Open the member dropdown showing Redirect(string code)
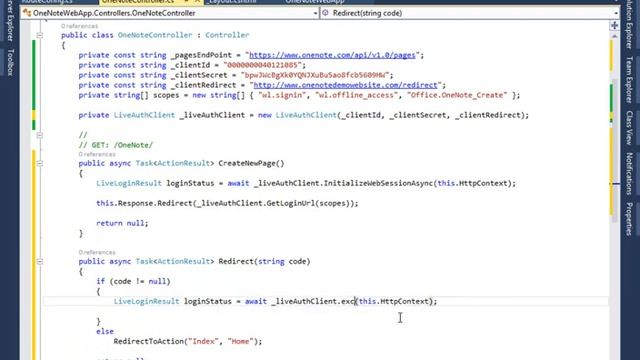The width and height of the screenshot is (640, 360). pos(470,13)
